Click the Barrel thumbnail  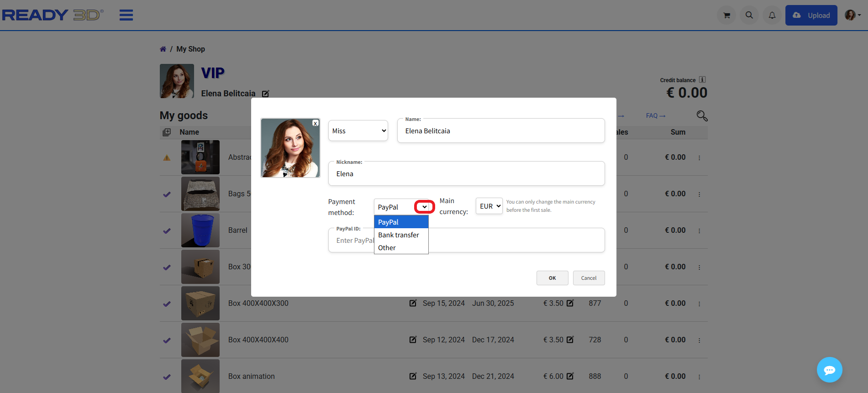click(x=200, y=230)
